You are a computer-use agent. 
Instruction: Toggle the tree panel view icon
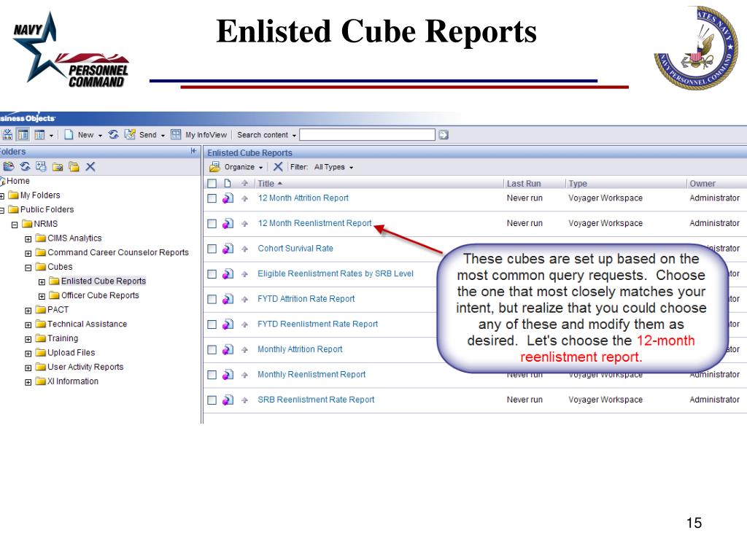pyautogui.click(x=23, y=135)
